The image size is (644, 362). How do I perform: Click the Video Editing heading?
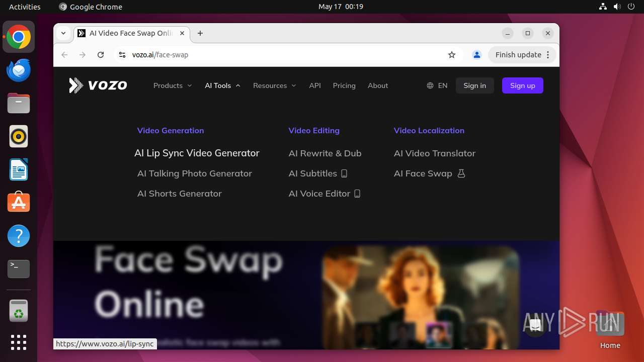click(314, 130)
